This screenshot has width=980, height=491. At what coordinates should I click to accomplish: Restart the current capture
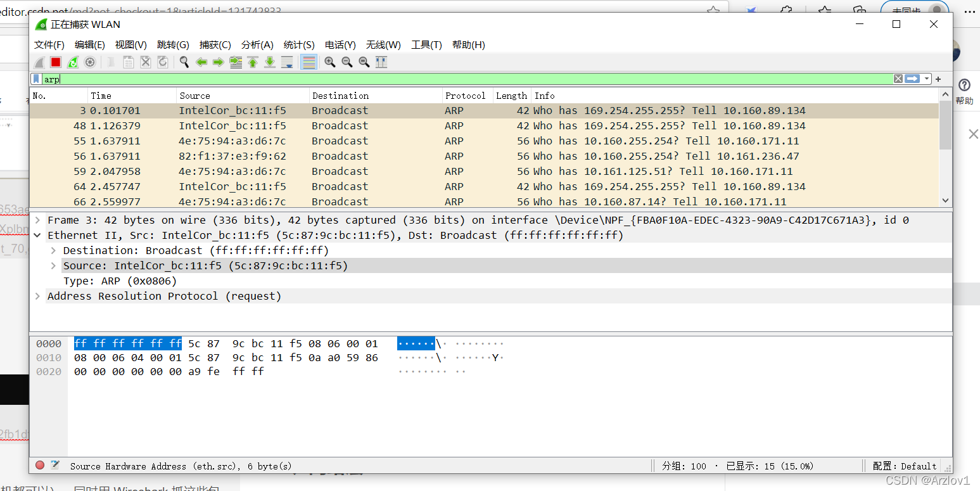point(73,62)
